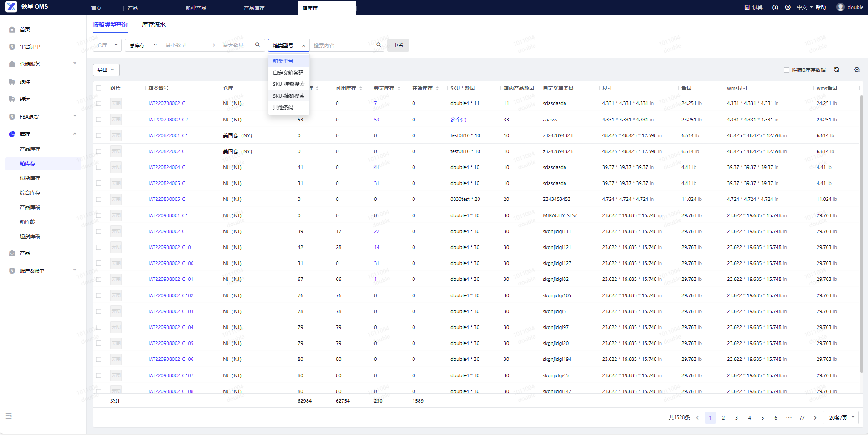Switch to 库存流水 tab

point(154,25)
